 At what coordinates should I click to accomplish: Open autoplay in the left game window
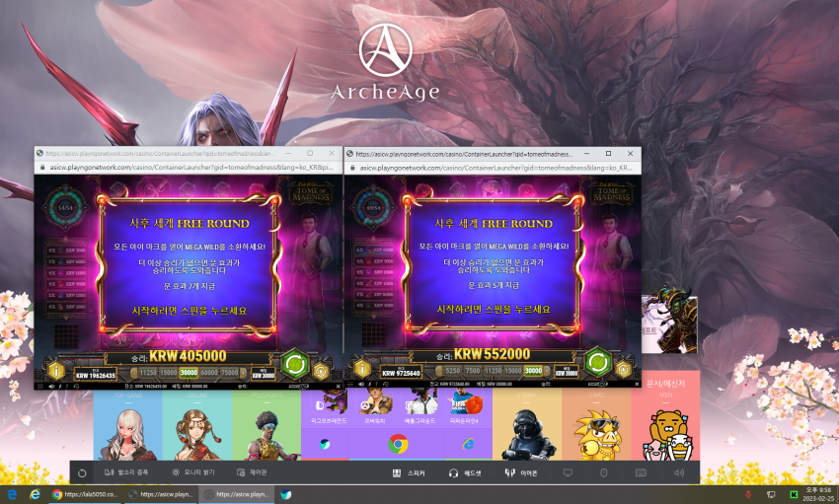tap(321, 371)
